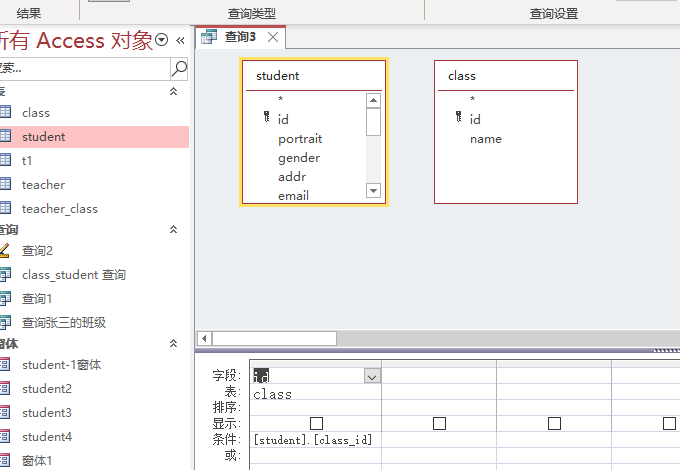Click the search magnifier icon in navigation pane
The width and height of the screenshot is (680, 470).
click(179, 69)
